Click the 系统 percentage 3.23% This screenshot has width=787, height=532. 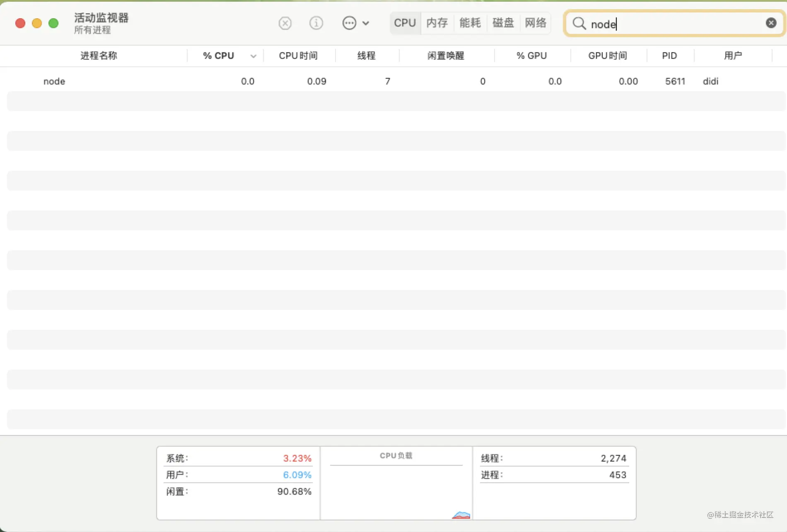297,458
